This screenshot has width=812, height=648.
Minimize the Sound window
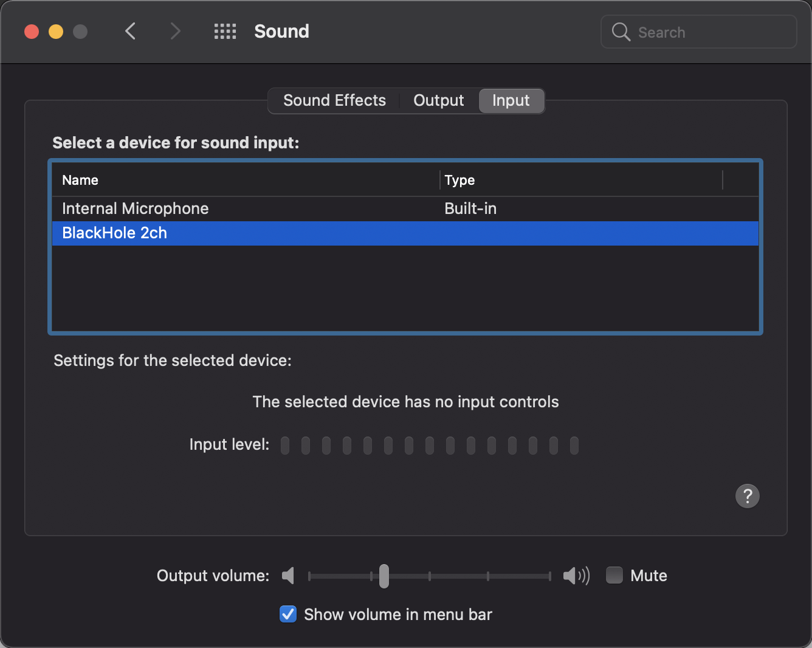(56, 32)
